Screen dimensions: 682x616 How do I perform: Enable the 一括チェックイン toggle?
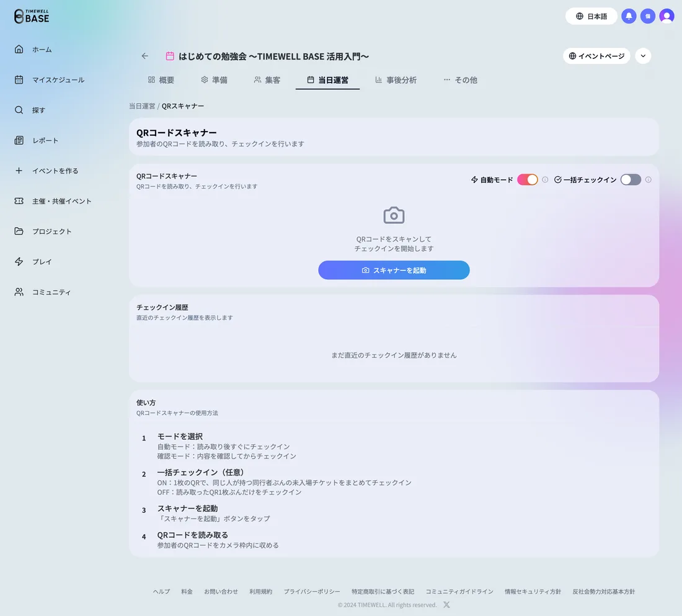click(631, 179)
